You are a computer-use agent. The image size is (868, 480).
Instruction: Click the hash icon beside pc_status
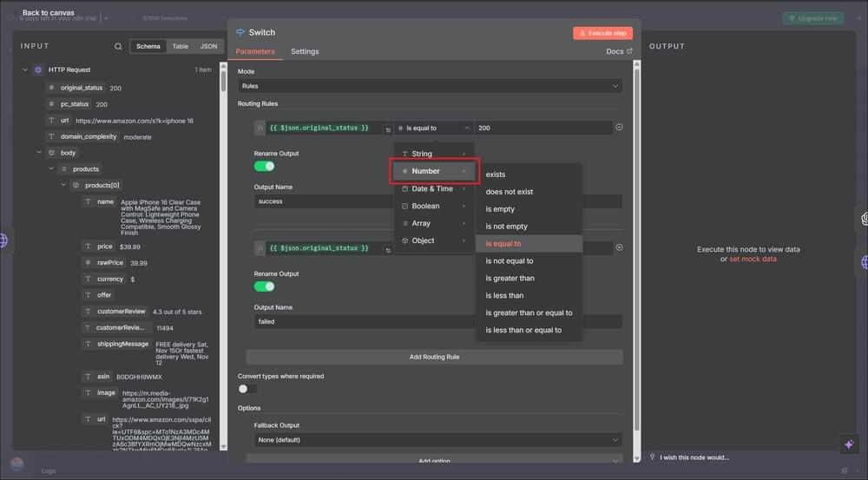tap(51, 104)
